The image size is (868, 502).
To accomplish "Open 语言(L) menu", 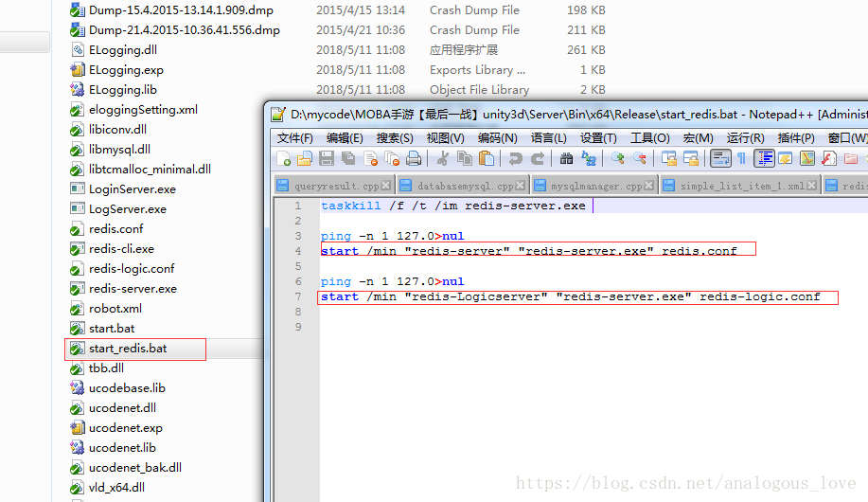I will [549, 138].
